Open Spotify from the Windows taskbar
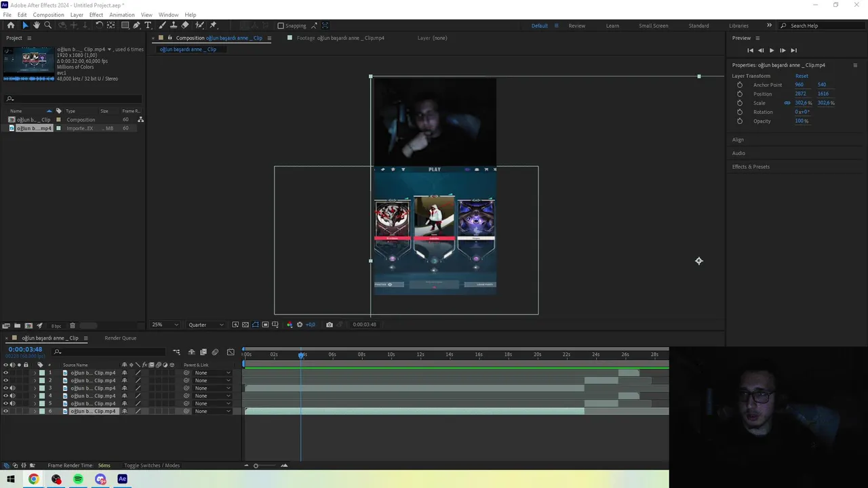868x488 pixels. pos(78,479)
